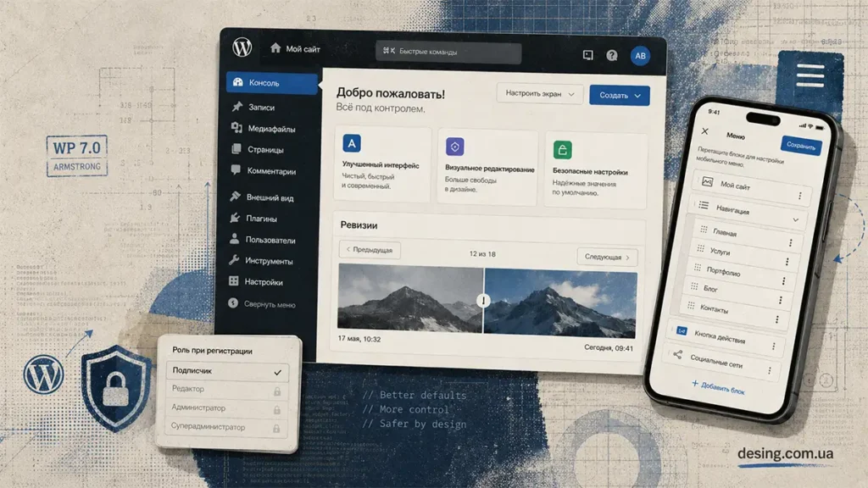The image size is (868, 488).
Task: Open options dots for Контакты item
Action: (777, 319)
